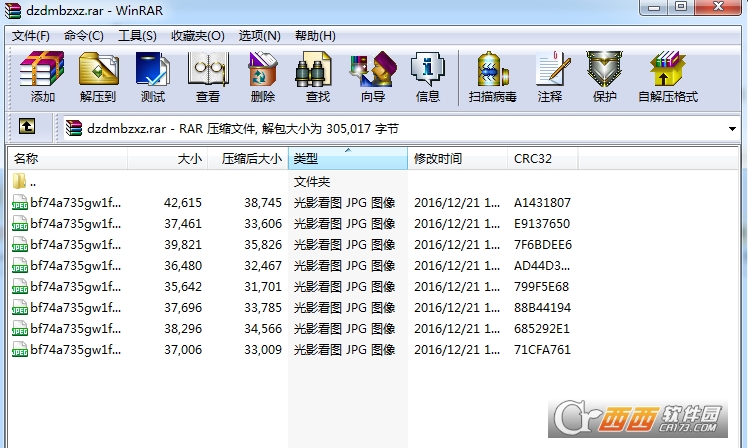Open the Comment (注释) tool

[552, 70]
